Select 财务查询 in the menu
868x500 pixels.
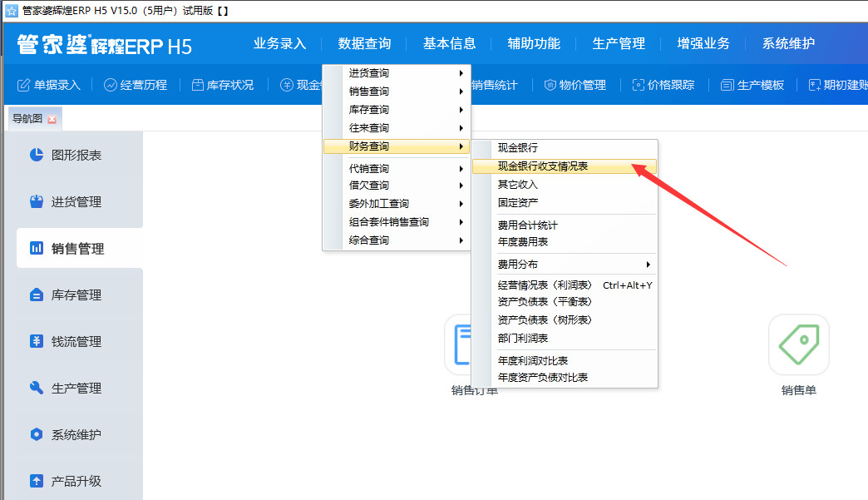click(x=397, y=146)
